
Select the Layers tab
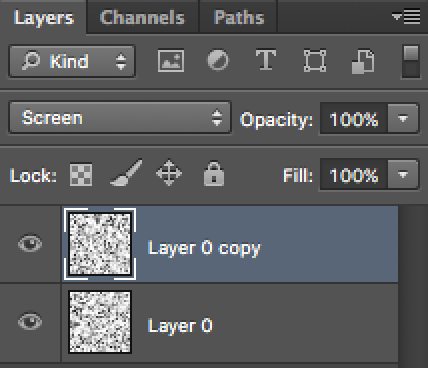pos(44,17)
